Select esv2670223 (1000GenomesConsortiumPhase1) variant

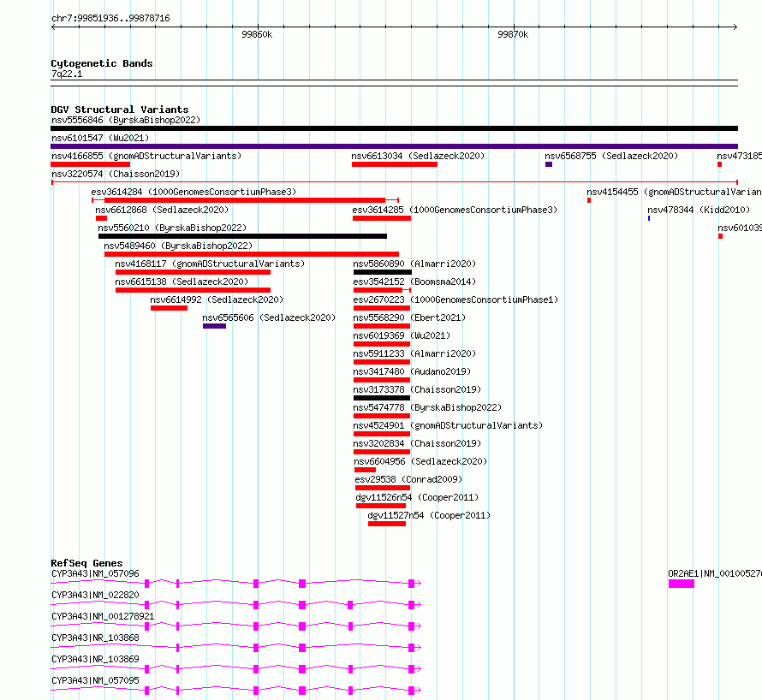[455, 300]
